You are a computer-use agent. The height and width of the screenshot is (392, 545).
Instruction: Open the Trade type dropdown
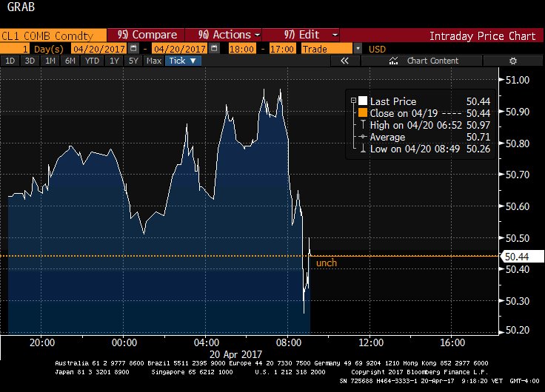coord(358,48)
